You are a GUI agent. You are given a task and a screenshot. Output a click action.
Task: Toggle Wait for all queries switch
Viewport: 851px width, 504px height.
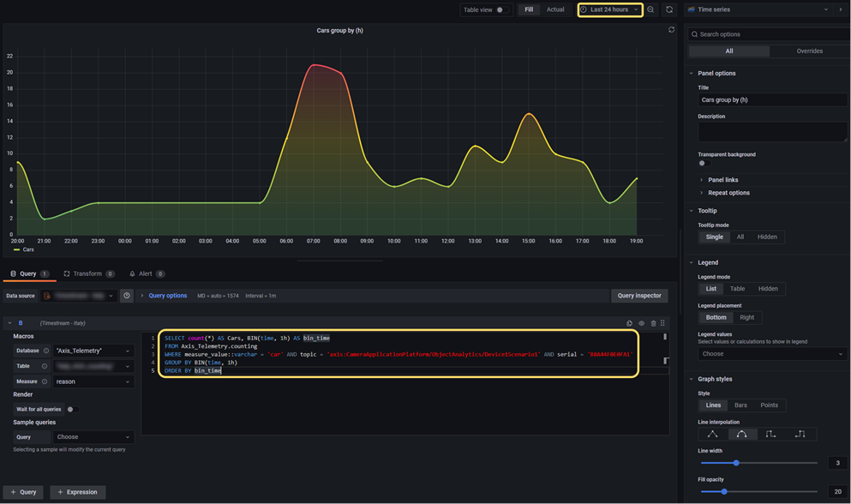73,410
